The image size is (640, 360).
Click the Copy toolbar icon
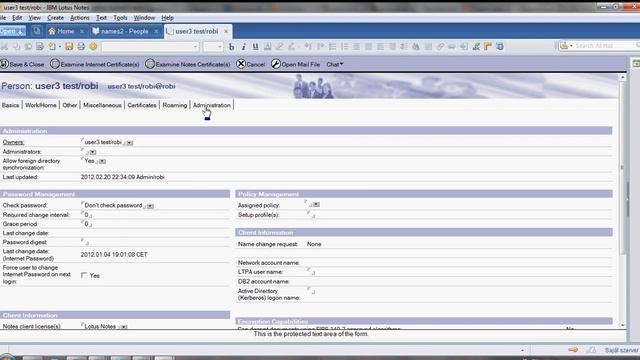tap(16, 47)
